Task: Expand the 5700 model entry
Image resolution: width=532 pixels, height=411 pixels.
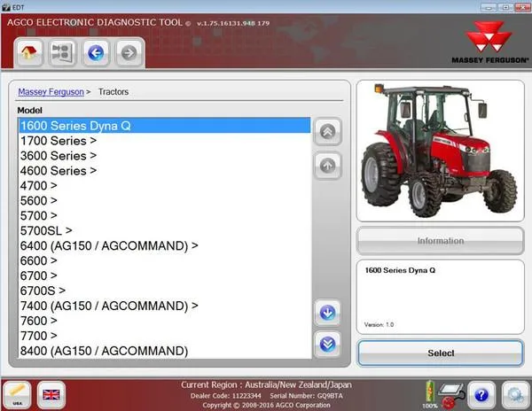Action: pos(165,215)
